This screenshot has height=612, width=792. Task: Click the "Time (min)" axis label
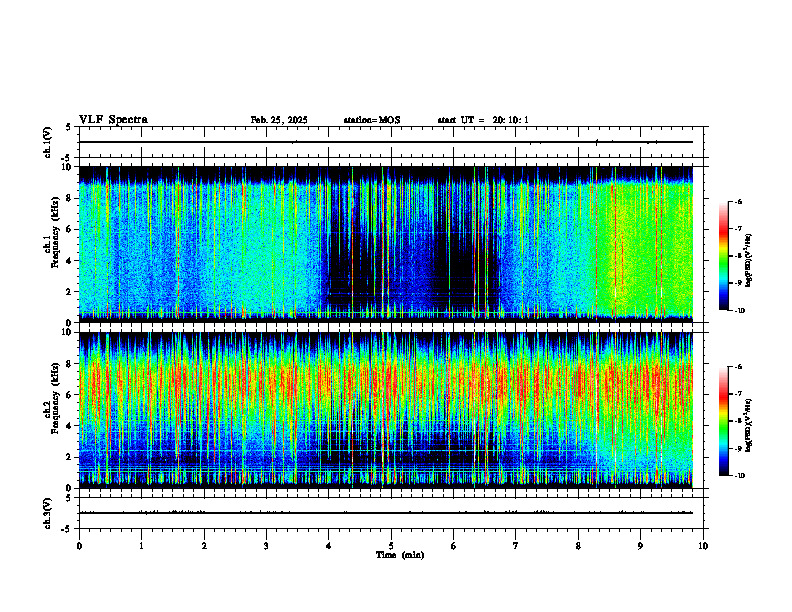tap(400, 555)
